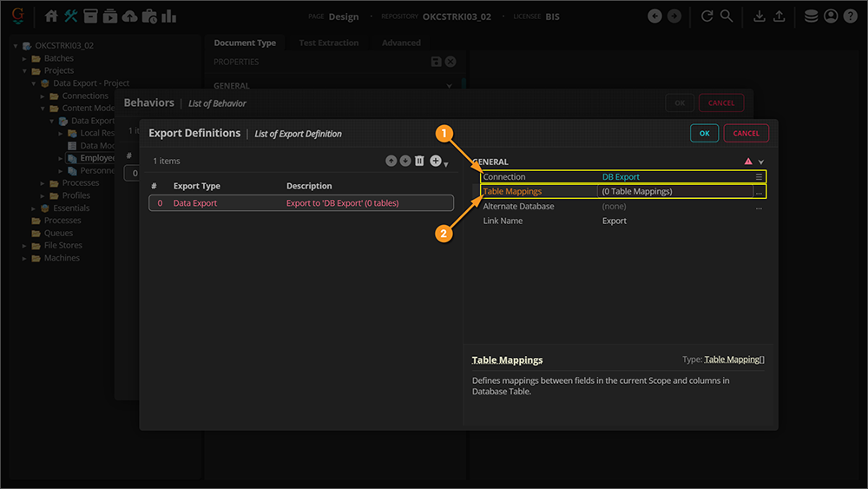868x489 pixels.
Task: Open the help question mark icon
Action: (x=850, y=16)
